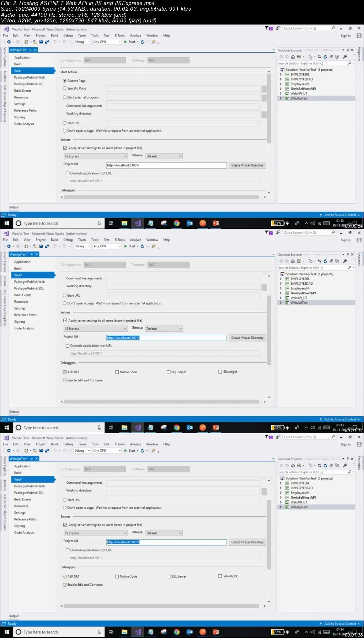This screenshot has width=364, height=638.
Task: Click Create Virtual Directory button in bottom frame
Action: point(247,542)
